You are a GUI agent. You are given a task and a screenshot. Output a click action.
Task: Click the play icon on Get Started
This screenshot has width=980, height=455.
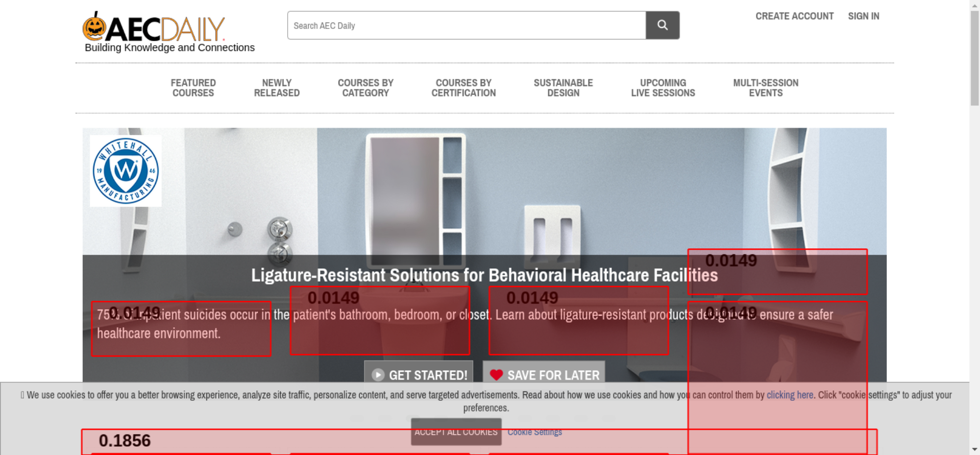pos(378,375)
